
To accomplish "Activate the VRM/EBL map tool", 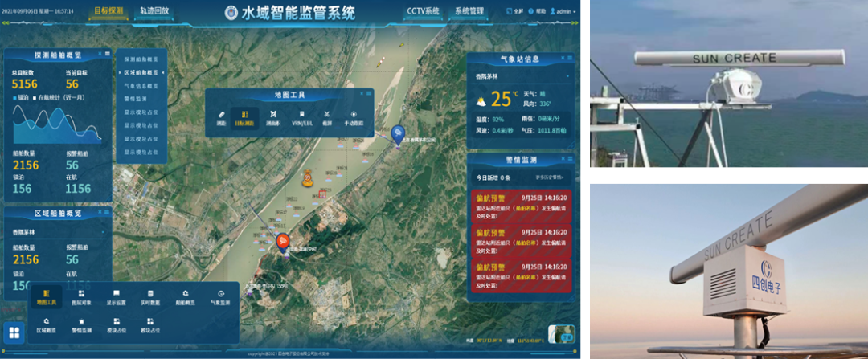I will click(301, 117).
